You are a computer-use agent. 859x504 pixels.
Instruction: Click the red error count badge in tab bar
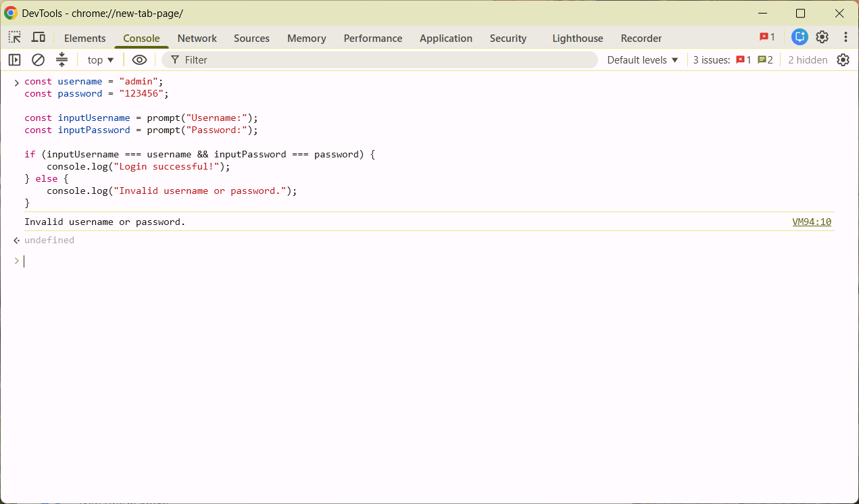767,37
